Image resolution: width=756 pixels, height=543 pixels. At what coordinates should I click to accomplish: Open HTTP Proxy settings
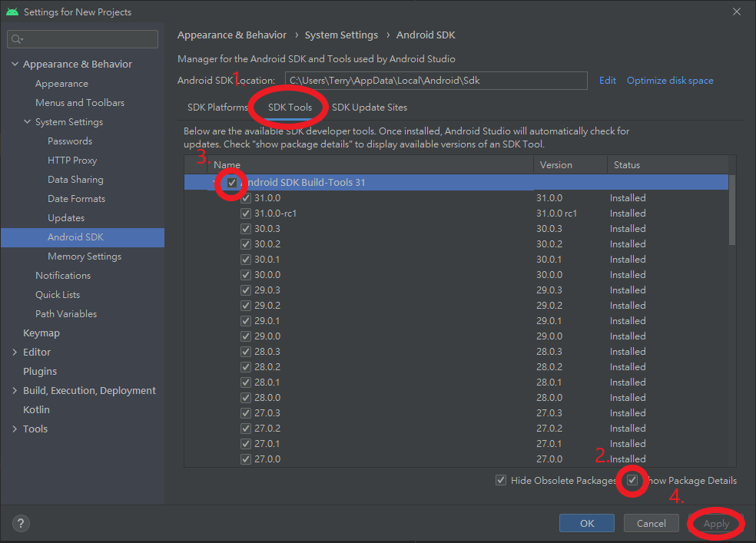[72, 161]
